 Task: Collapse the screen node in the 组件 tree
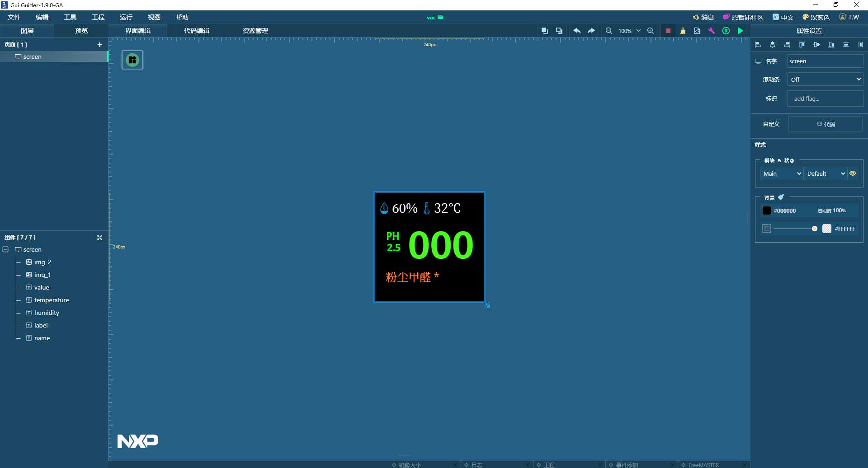[6, 249]
